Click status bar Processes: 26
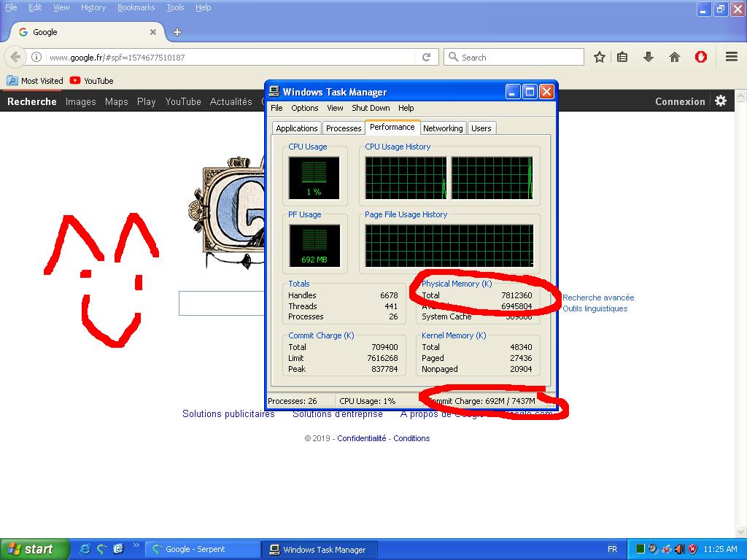The height and width of the screenshot is (560, 747). coord(293,401)
